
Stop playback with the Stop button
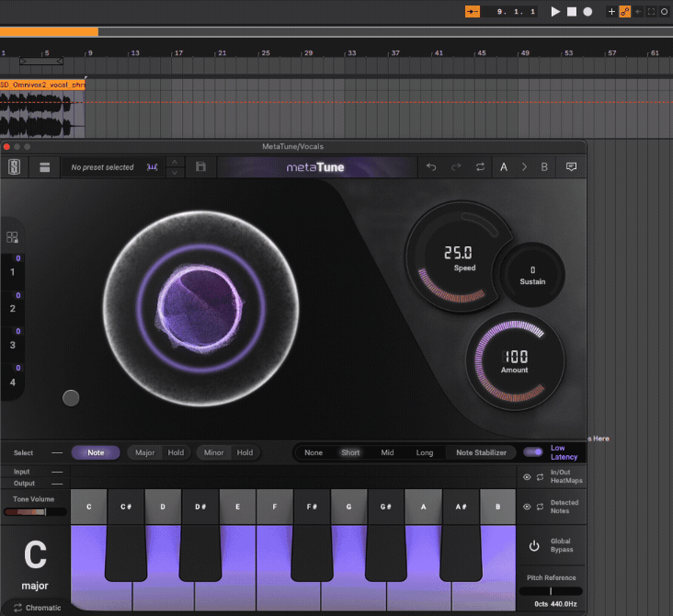[572, 12]
